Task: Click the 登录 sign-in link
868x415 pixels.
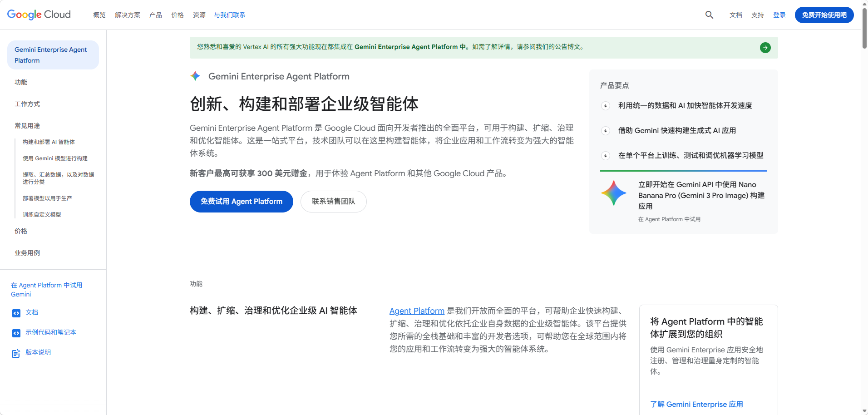Action: tap(779, 15)
